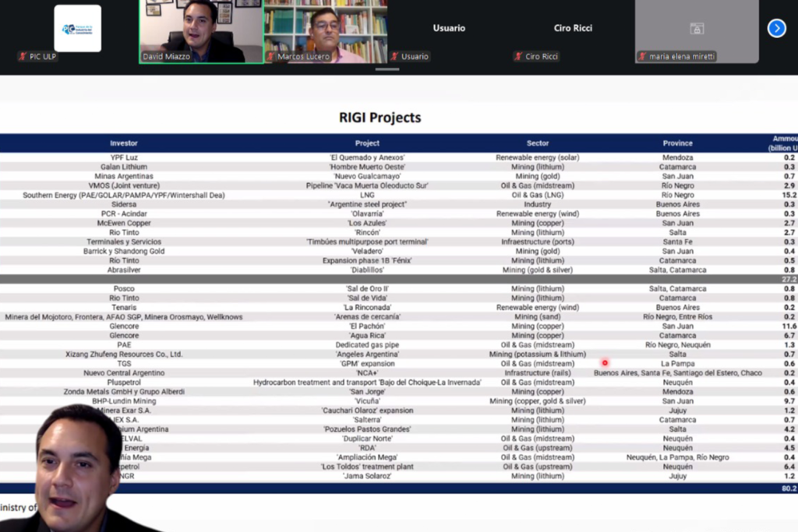This screenshot has width=798, height=532.
Task: Click the PIC ULP logo image
Action: pyautogui.click(x=77, y=29)
